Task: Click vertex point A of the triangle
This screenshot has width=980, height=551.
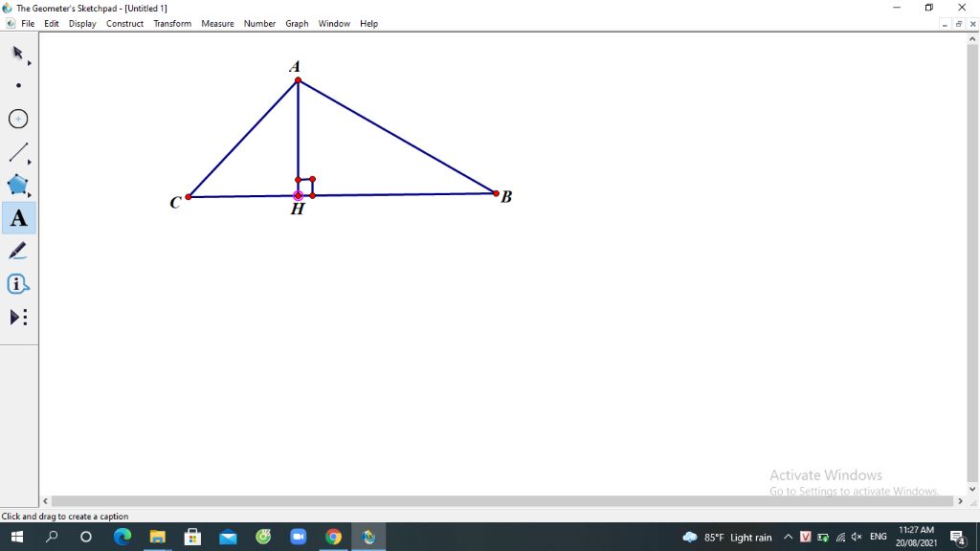Action: tap(299, 80)
